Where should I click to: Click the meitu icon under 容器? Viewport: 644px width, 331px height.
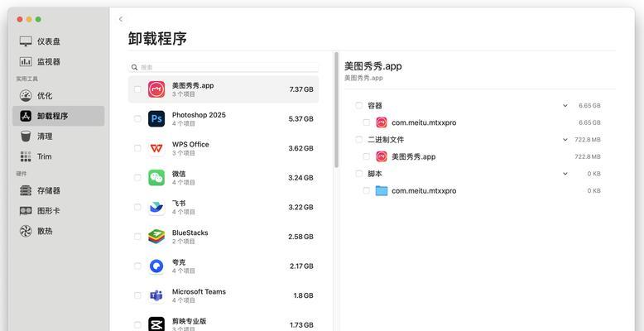pyautogui.click(x=382, y=122)
